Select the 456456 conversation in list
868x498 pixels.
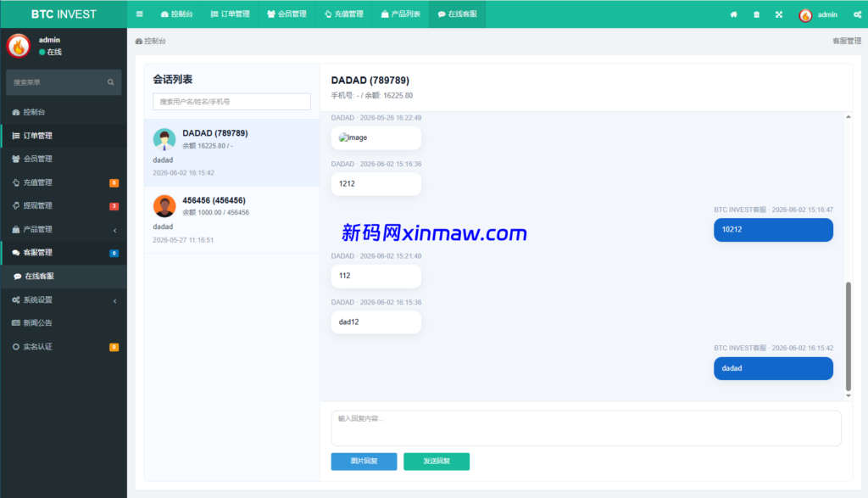pyautogui.click(x=231, y=220)
